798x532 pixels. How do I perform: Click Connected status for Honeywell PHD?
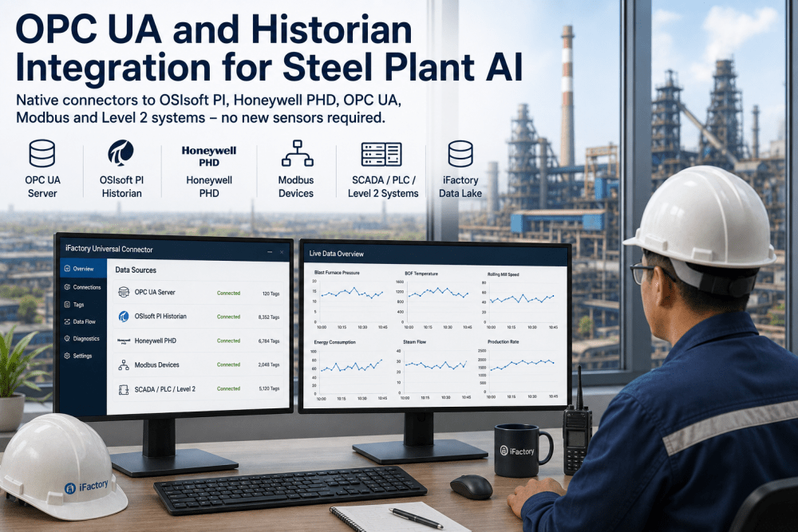[x=228, y=341]
